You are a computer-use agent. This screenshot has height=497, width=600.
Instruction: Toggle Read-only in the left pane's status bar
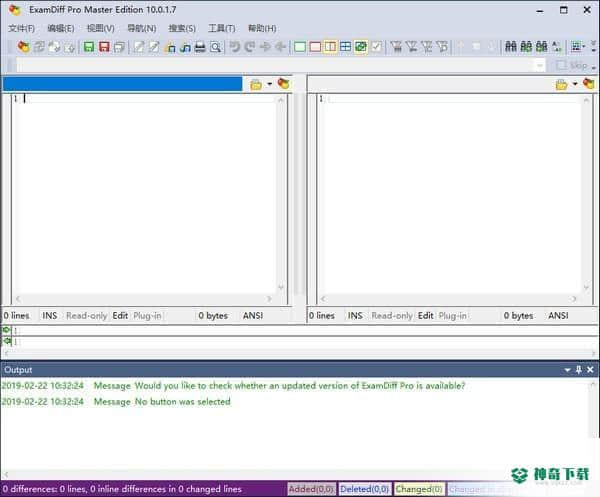[86, 316]
